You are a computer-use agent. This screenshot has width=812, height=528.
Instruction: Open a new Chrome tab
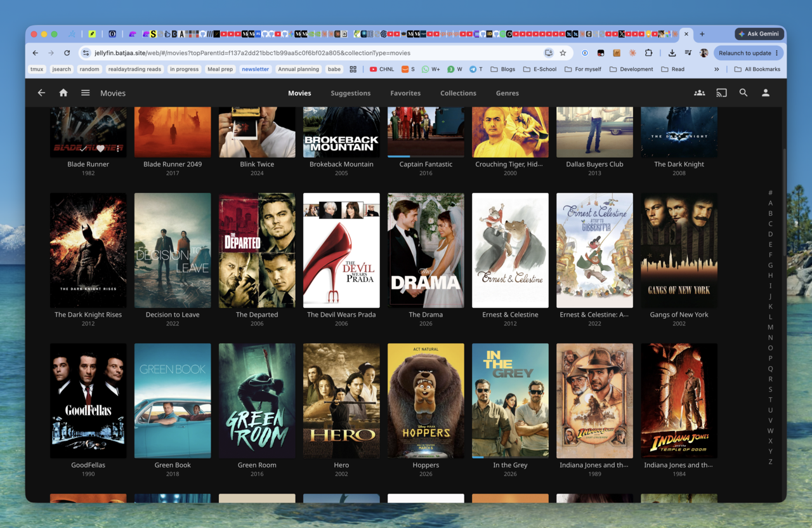click(702, 34)
